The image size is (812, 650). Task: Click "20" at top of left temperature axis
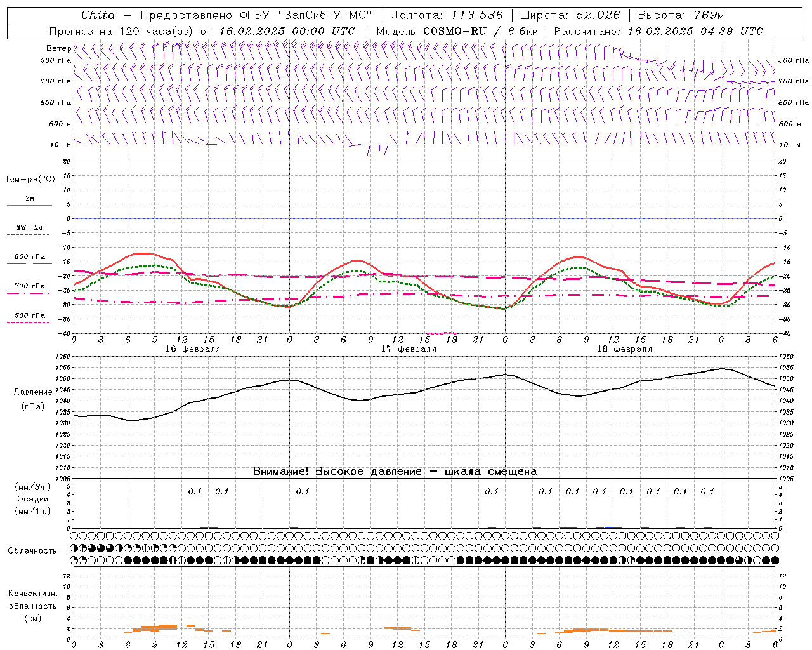pyautogui.click(x=66, y=161)
